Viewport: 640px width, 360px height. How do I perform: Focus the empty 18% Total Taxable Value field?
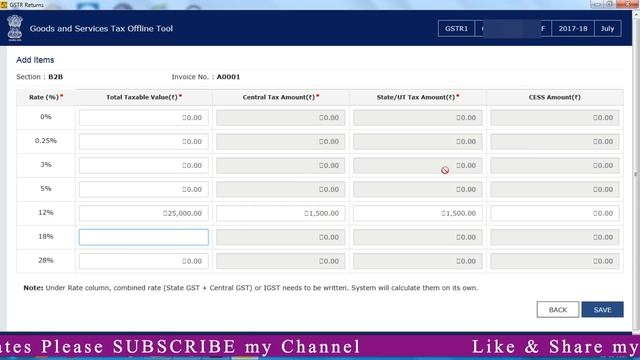(144, 237)
